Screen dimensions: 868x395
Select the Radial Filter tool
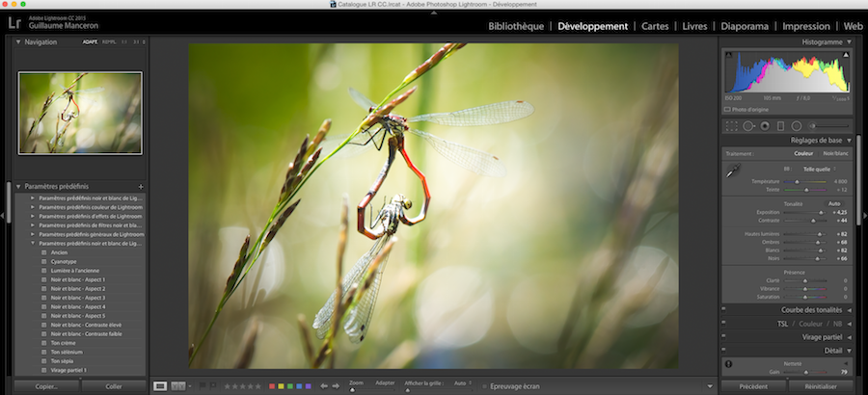click(x=797, y=126)
